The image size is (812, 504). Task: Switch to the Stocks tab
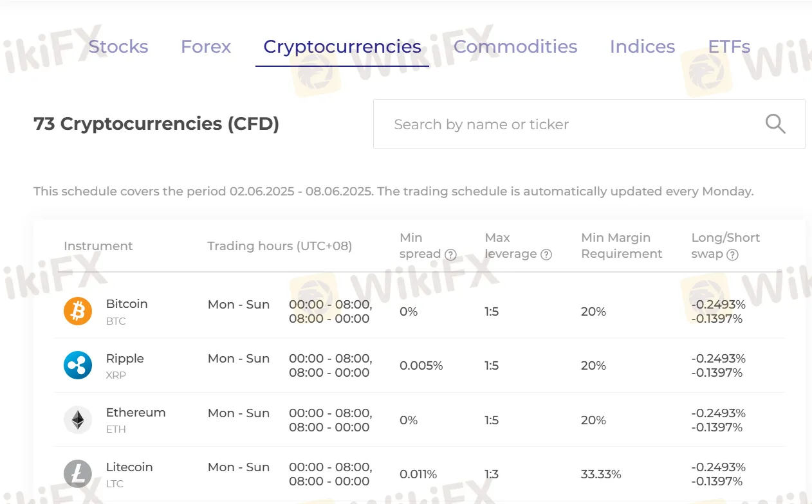pyautogui.click(x=118, y=47)
